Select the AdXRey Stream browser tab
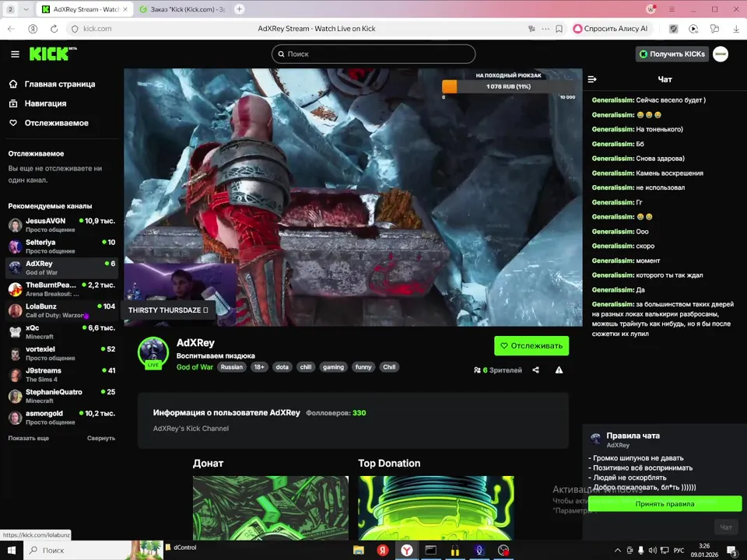 [x=86, y=9]
